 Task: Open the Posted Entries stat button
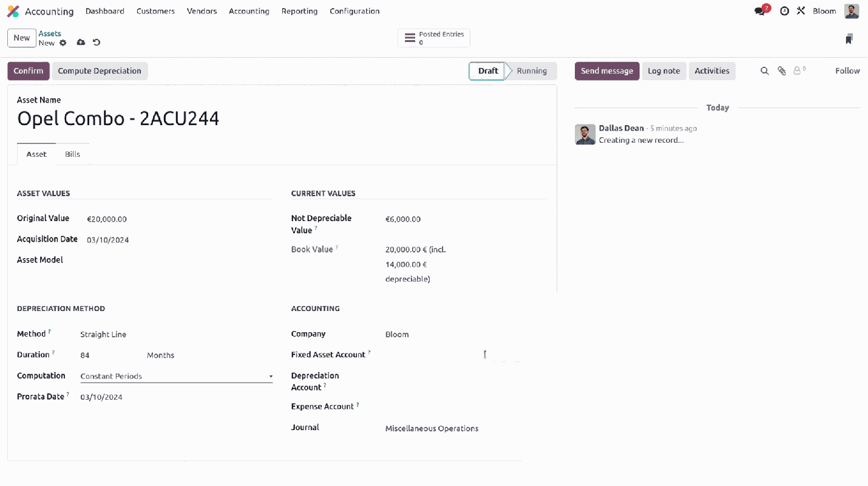[x=434, y=38]
